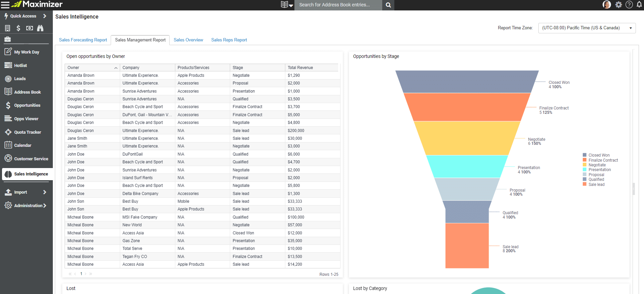Go to next table page
The width and height of the screenshot is (644, 294).
85,274
